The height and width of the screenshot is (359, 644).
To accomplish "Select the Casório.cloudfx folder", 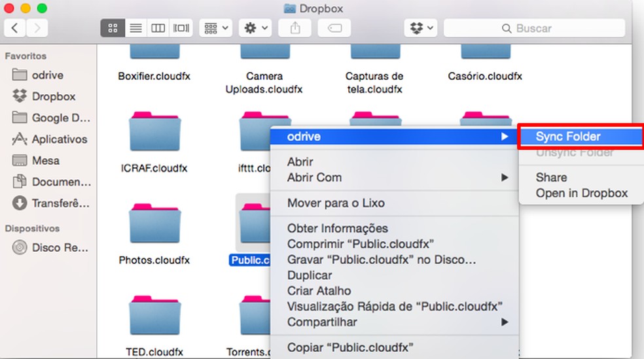I will tap(486, 52).
